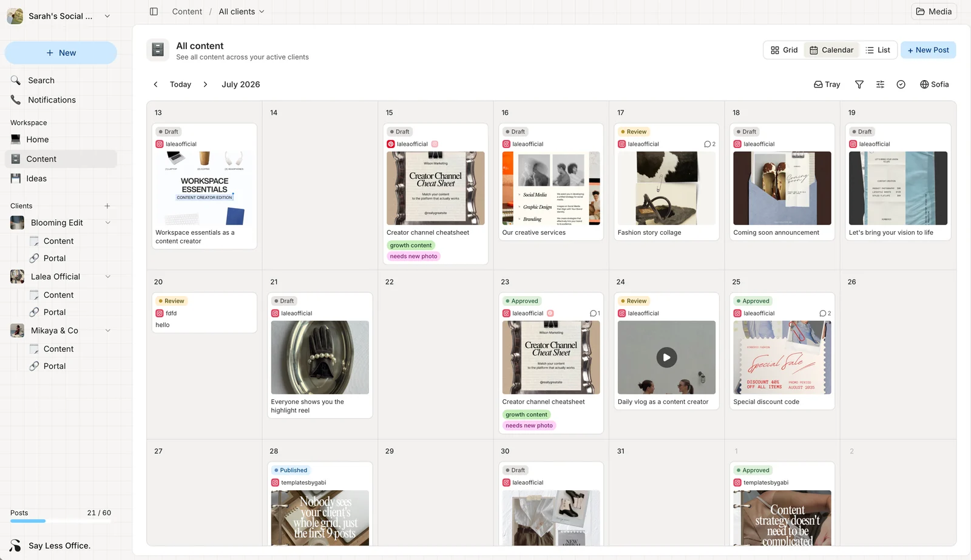This screenshot has width=971, height=560.
Task: Click Pinterest icon on July 15 cheatsheet
Action: tap(391, 144)
